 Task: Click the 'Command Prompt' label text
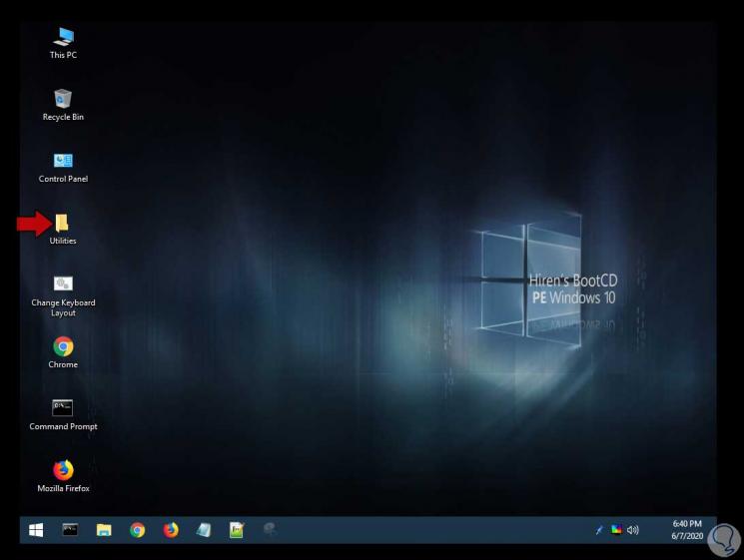63,427
